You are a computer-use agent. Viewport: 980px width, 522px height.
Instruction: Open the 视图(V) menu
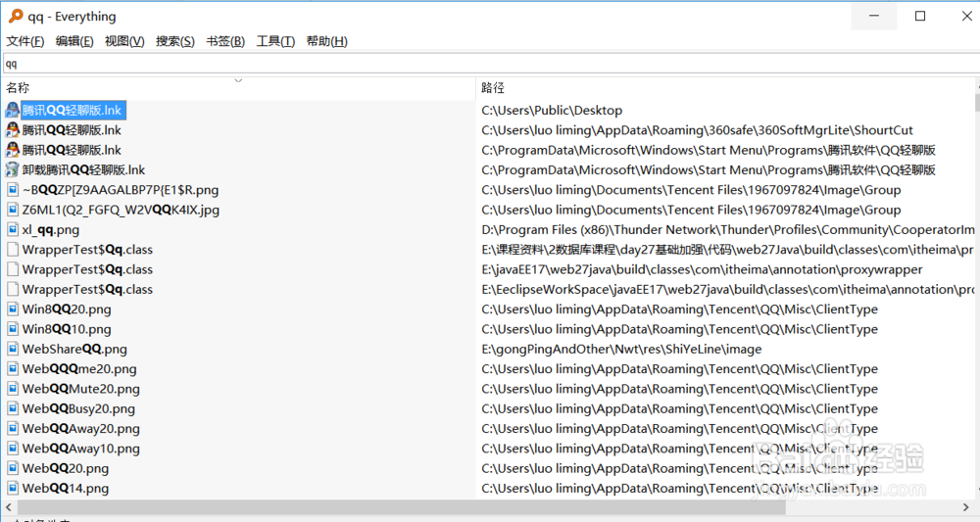[x=124, y=41]
